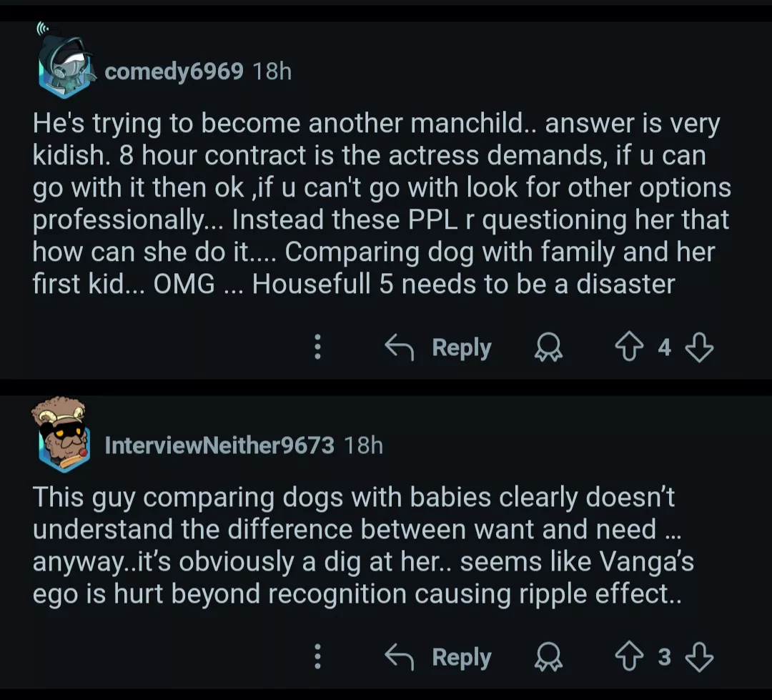Open InterviewNeither9673's profile avatar
The height and width of the screenshot is (700, 772).
(62, 437)
